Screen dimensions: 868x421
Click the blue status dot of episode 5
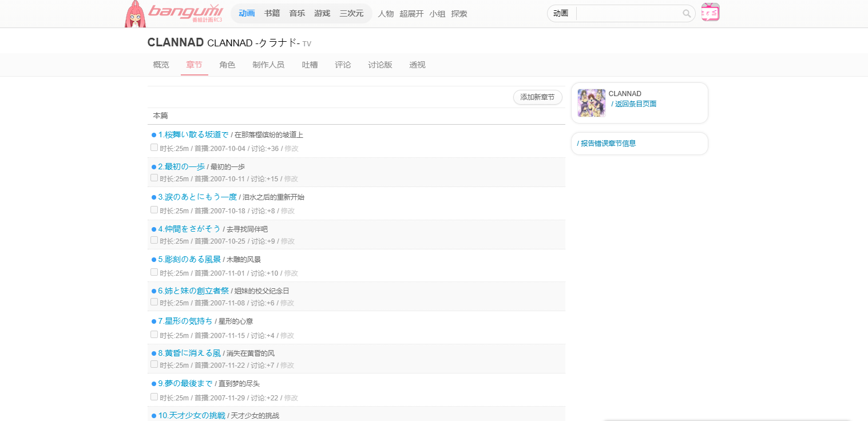tap(154, 260)
